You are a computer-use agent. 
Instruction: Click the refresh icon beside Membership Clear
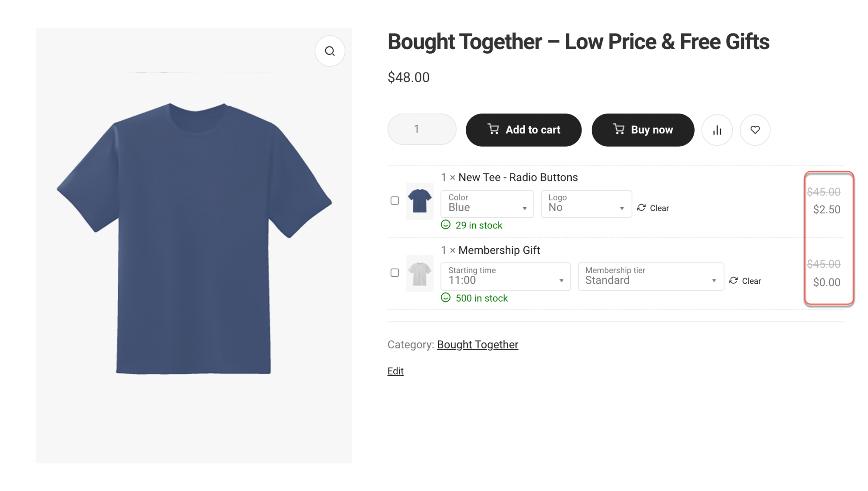pyautogui.click(x=733, y=280)
